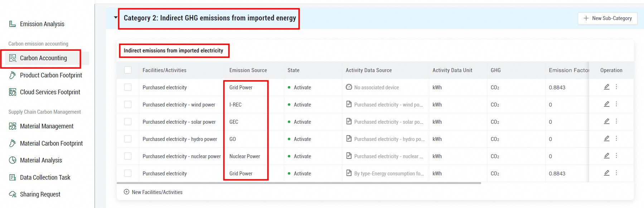Viewport: 644px width, 208px height.
Task: Click the horizontal scrollbar below the table
Action: 299,183
